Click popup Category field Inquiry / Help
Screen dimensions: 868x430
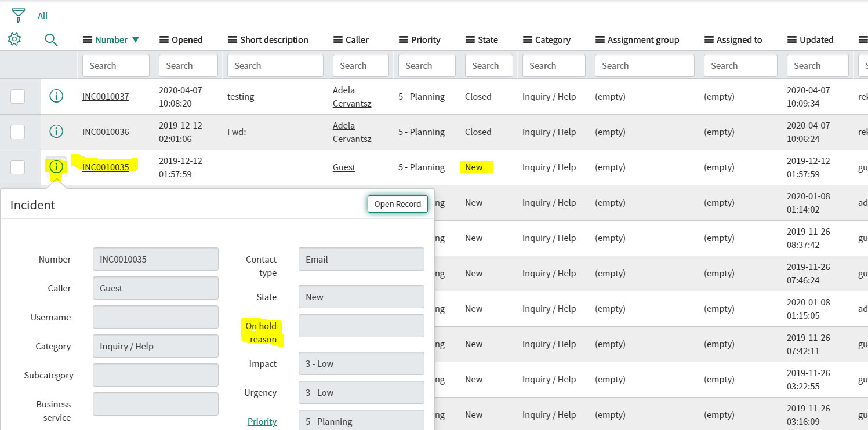(x=155, y=346)
